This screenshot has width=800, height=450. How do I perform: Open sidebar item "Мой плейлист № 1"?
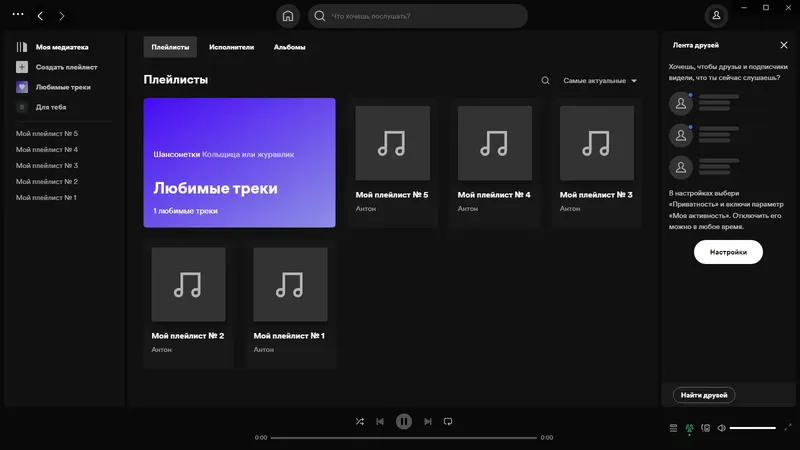tap(46, 197)
